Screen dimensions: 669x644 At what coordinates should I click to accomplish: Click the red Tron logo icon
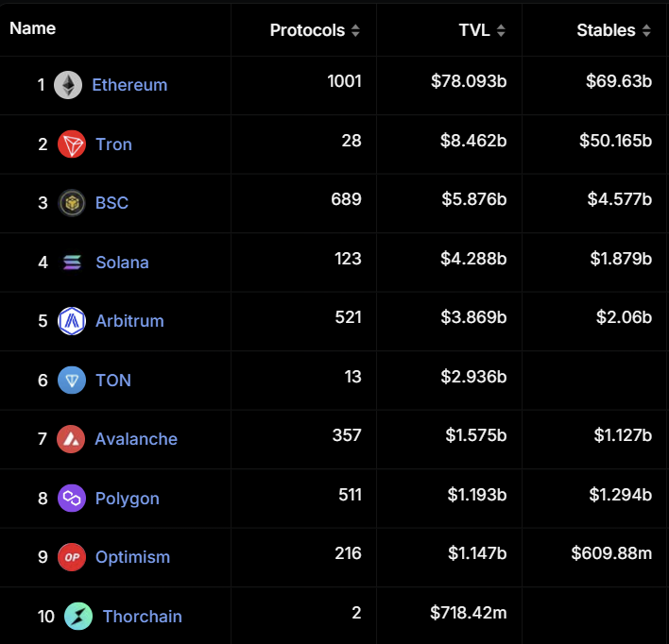72,144
